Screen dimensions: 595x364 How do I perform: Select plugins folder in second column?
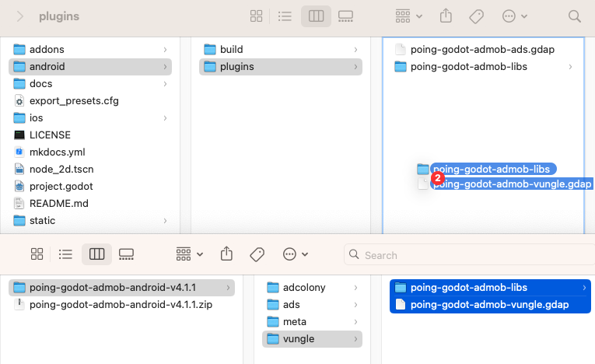[281, 66]
